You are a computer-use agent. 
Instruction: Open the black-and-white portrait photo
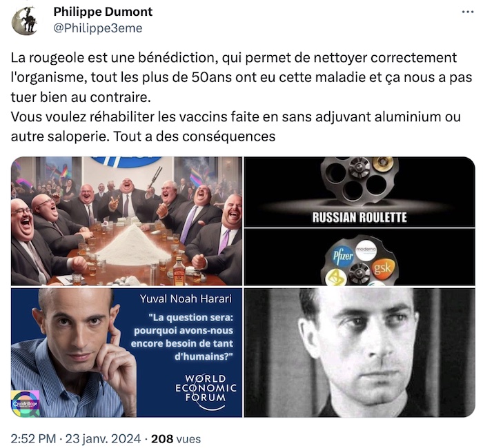359,353
